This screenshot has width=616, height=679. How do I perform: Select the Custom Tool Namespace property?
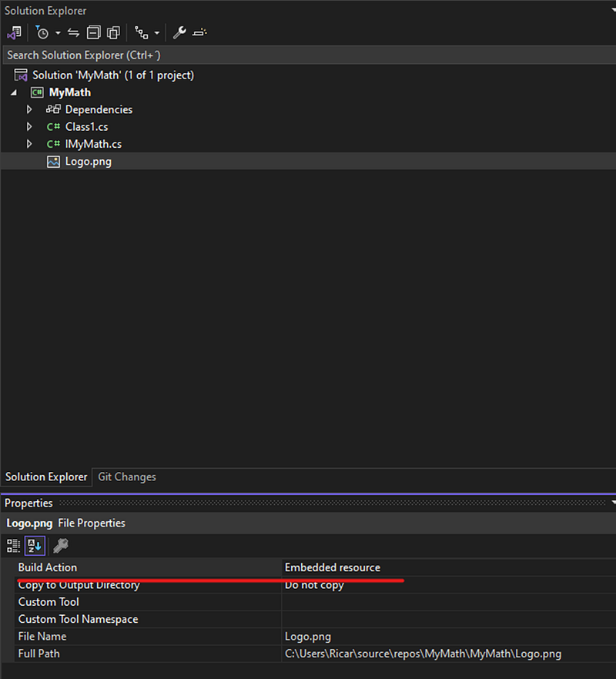pyautogui.click(x=78, y=619)
